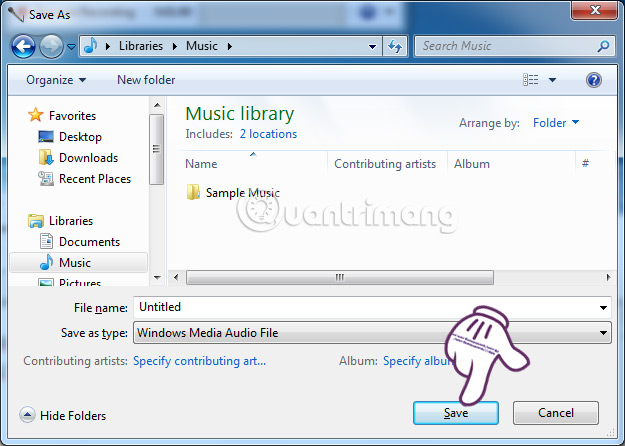Open the Documents library
The width and height of the screenshot is (625, 446).
point(89,242)
